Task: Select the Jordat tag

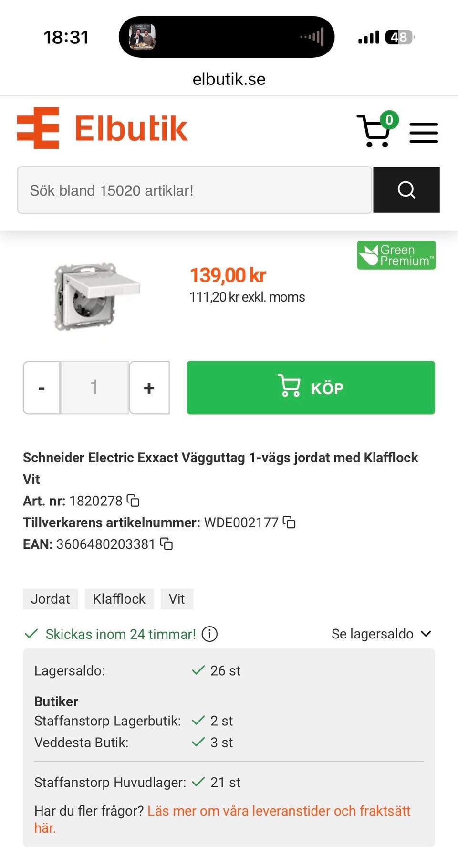Action: [x=51, y=599]
